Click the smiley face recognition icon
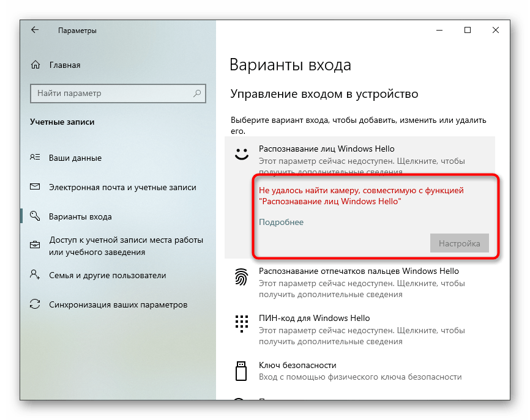Screen dimensions: 530x420 [242, 154]
